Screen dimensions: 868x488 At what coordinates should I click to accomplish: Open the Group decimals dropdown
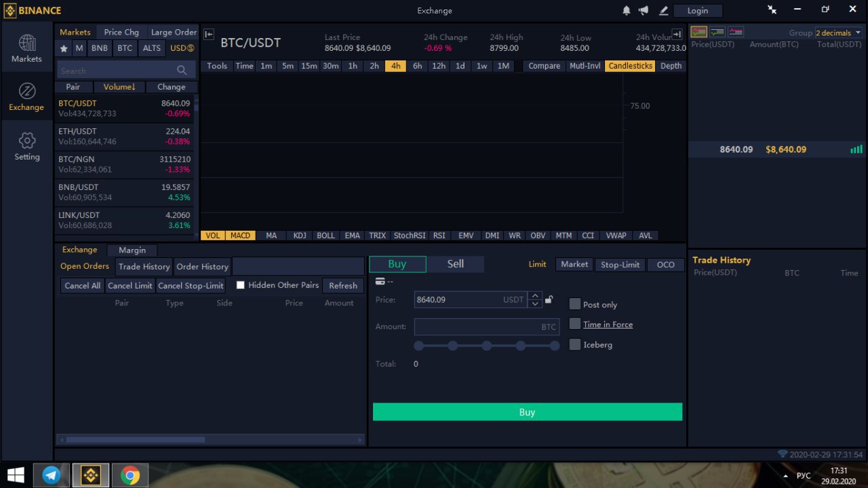839,33
